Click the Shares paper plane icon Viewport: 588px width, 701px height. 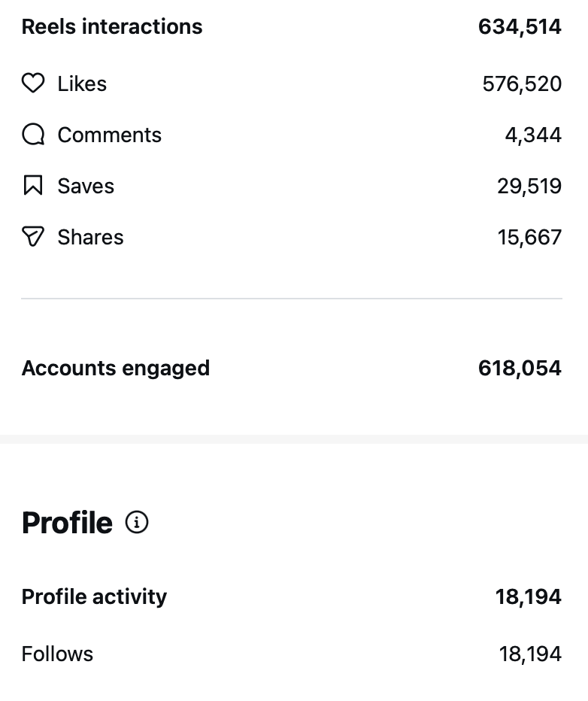pyautogui.click(x=33, y=237)
